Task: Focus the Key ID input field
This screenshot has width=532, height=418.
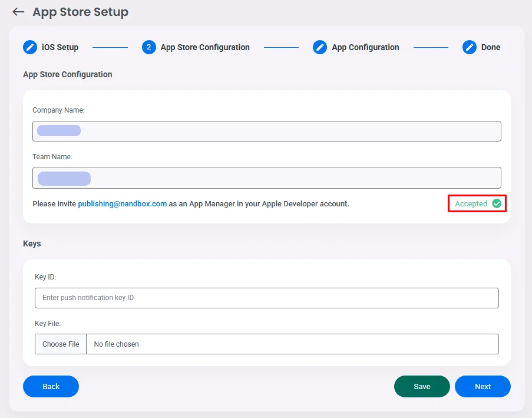Action: (266, 298)
